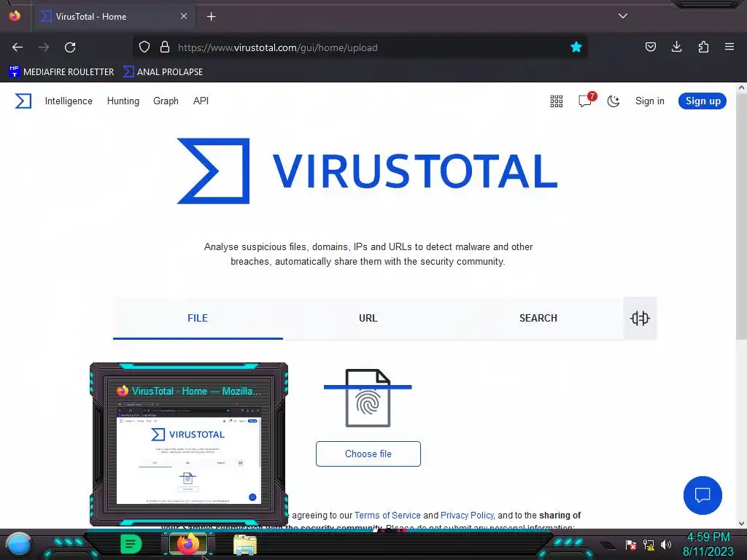Click the network tray icon
Image resolution: width=747 pixels, height=560 pixels.
click(x=649, y=545)
